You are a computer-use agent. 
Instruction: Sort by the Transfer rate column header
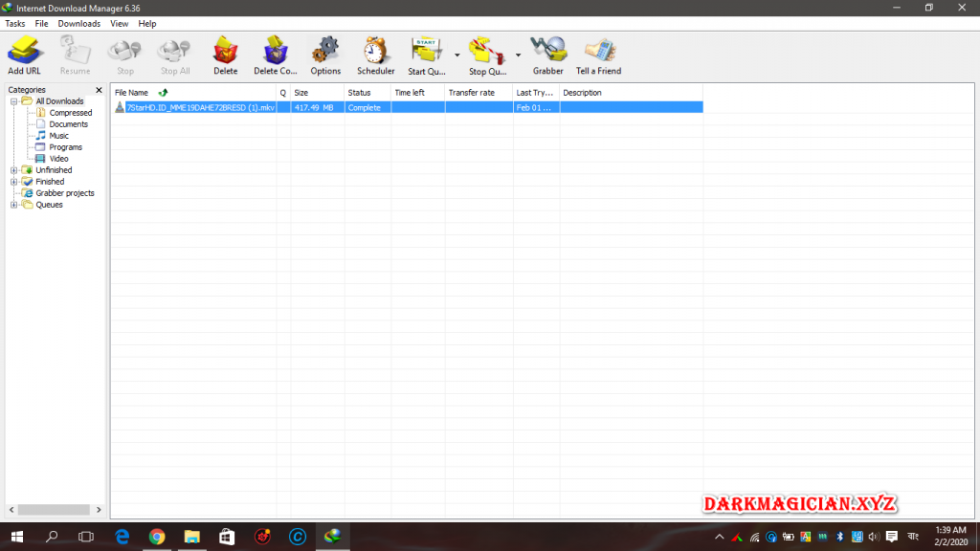tap(479, 93)
